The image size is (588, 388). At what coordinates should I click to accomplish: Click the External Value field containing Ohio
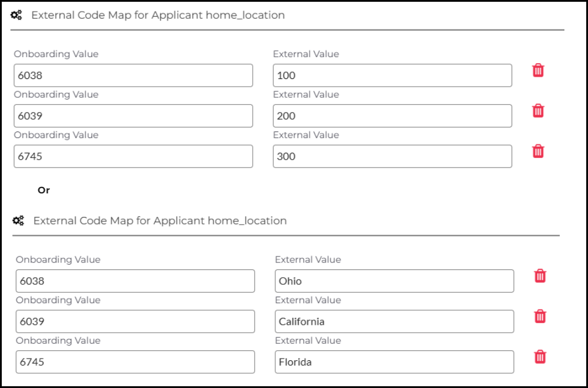pos(394,281)
